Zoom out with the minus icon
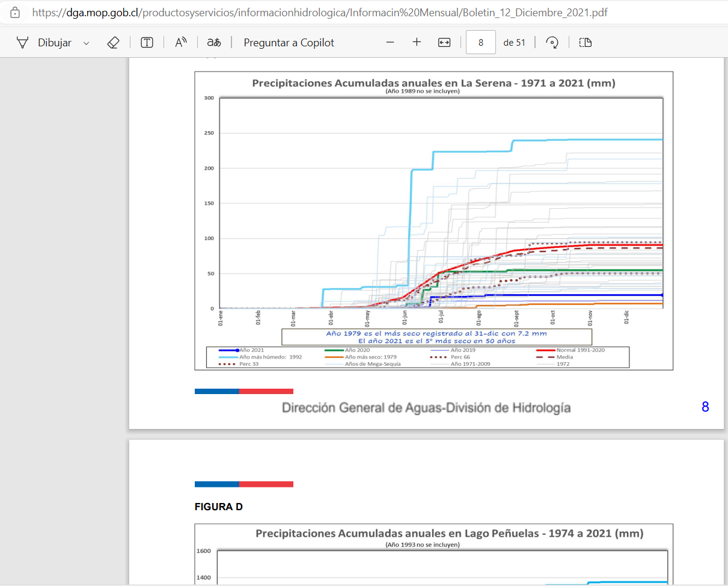Screen dimensions: 728x586 tap(390, 42)
